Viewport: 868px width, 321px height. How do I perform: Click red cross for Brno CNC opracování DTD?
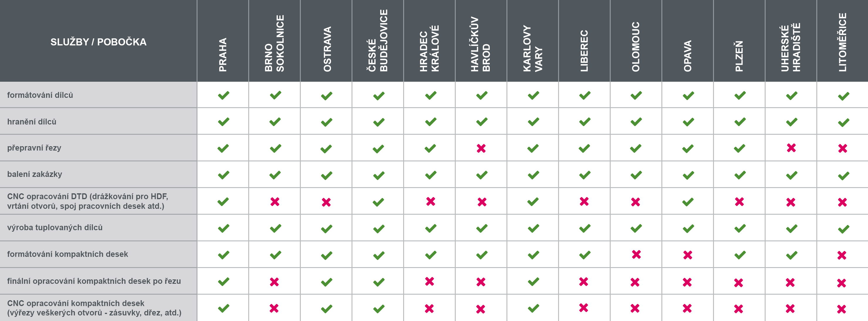275,202
